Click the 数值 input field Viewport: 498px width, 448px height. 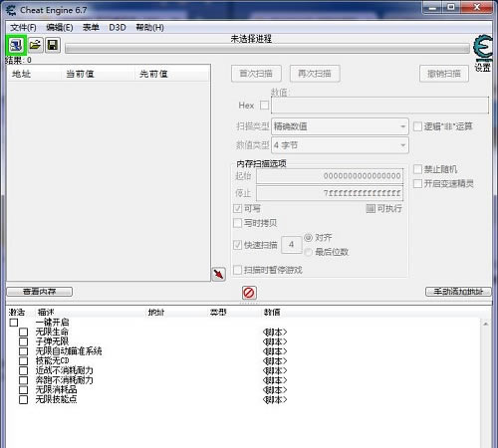point(379,106)
